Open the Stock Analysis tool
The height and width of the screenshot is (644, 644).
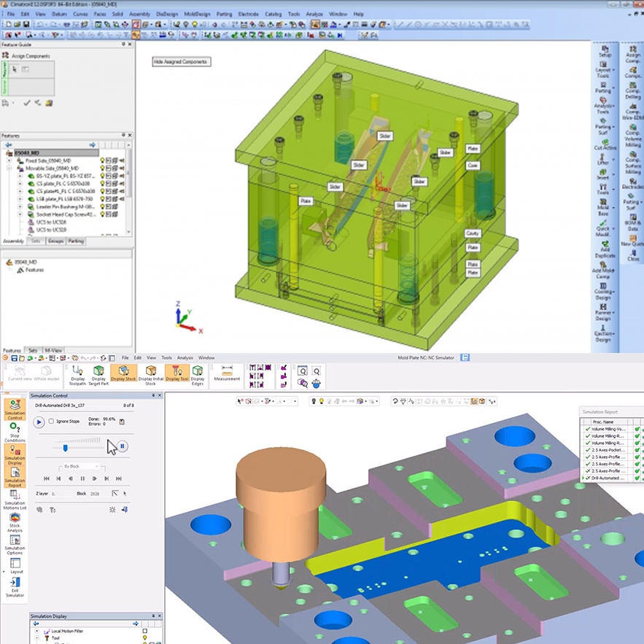coord(15,522)
